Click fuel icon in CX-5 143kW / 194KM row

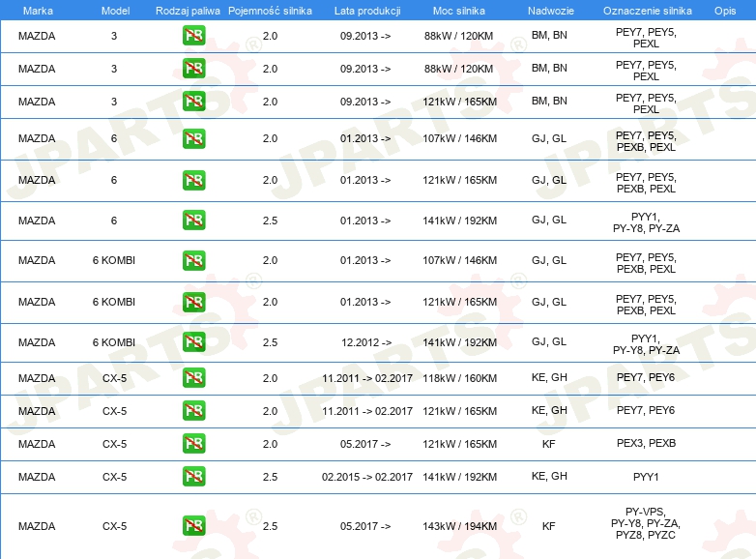click(x=193, y=526)
